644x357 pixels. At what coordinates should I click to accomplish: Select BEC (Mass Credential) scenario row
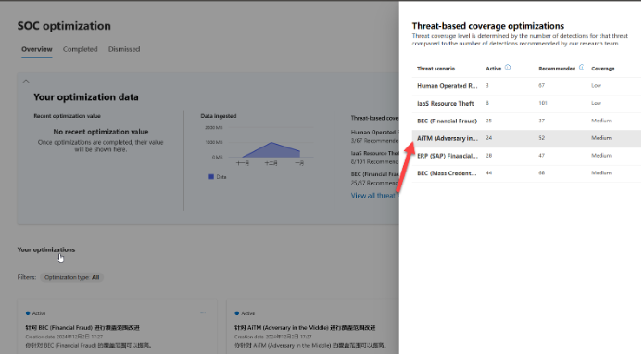(526, 173)
